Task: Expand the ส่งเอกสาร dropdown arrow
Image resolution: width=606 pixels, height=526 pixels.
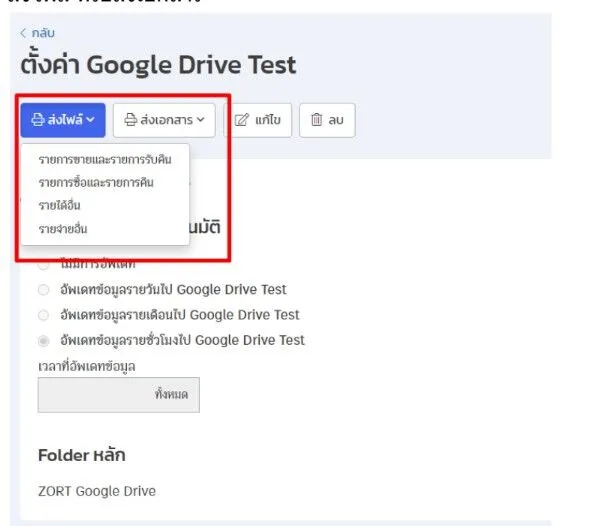Action: coord(199,121)
